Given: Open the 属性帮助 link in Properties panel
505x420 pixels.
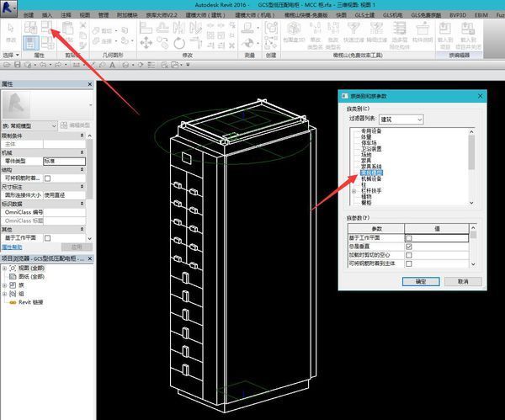Looking at the screenshot, I should 11,247.
